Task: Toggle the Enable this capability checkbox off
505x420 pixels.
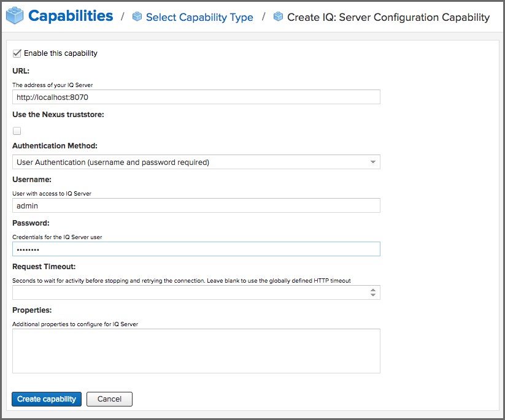Action: pos(17,53)
